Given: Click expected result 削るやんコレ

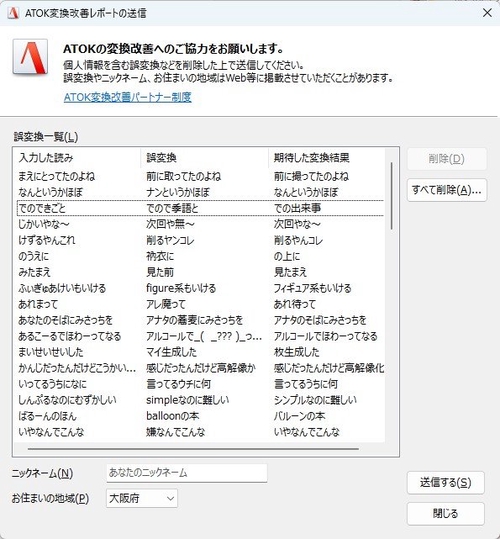Looking at the screenshot, I should (298, 240).
